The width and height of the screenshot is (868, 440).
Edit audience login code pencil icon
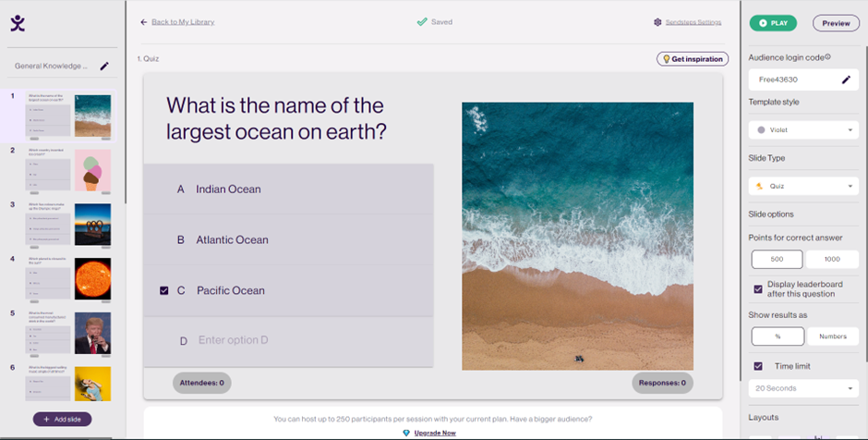(x=846, y=79)
